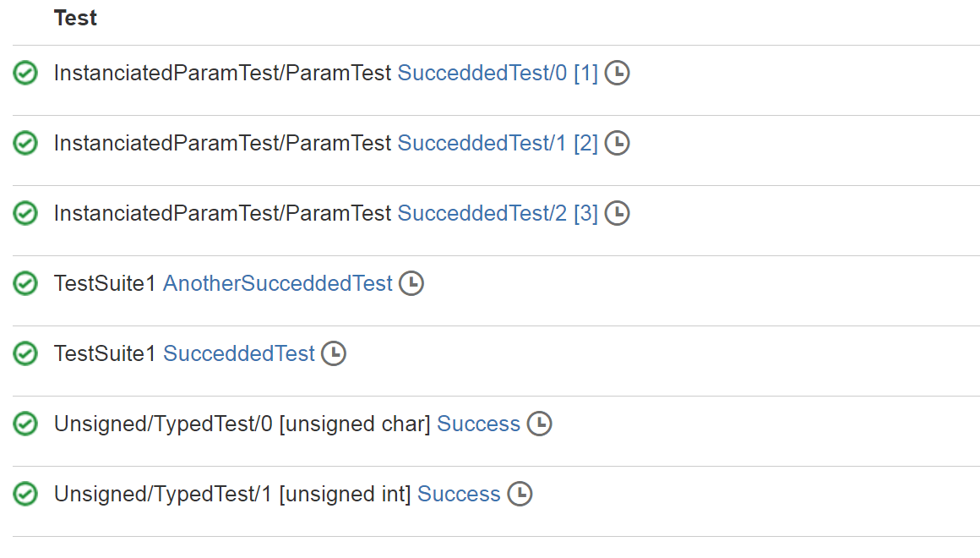Open AnotherSucceddedTest link
Image resolution: width=980 pixels, height=558 pixels.
coord(278,283)
